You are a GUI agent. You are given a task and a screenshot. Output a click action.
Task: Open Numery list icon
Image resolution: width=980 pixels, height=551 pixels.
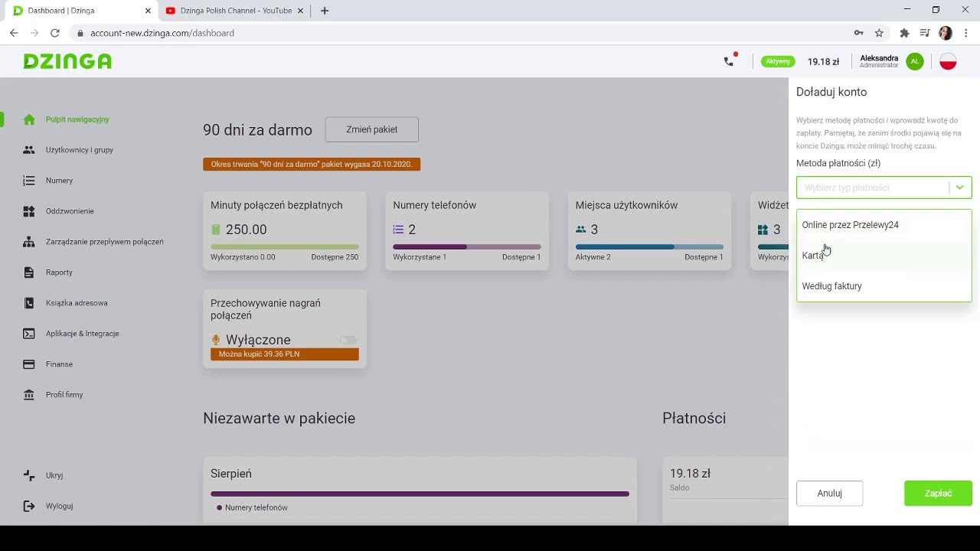(x=29, y=181)
